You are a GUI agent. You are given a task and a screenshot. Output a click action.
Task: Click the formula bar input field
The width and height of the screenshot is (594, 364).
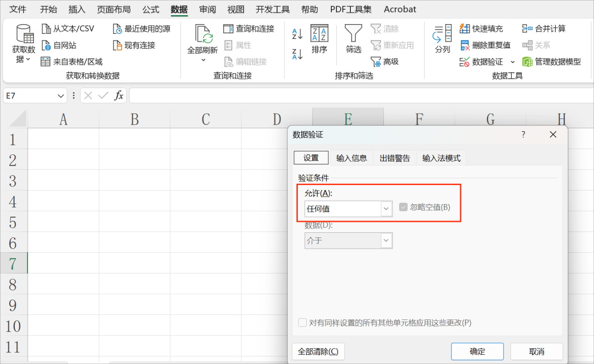pos(361,96)
